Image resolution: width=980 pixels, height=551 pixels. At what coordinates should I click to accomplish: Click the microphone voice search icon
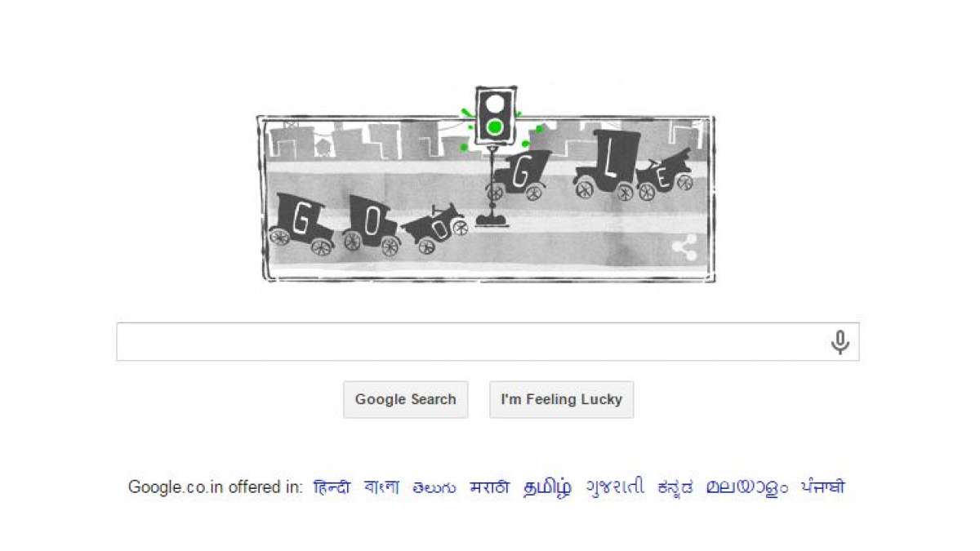point(840,342)
